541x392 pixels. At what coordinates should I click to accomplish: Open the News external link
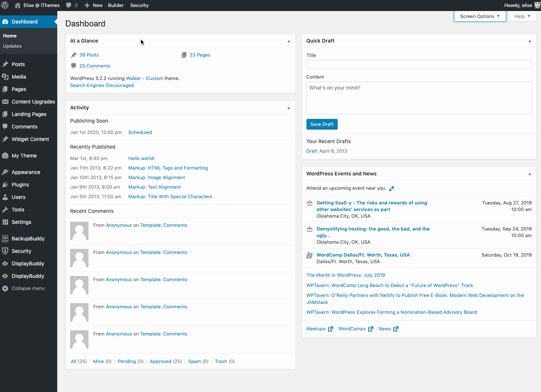pyautogui.click(x=388, y=329)
